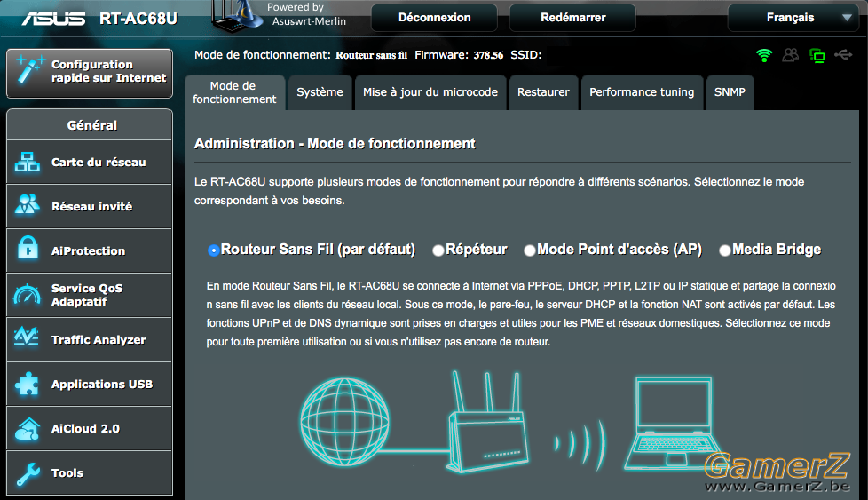Click the ASUS logo
This screenshot has height=500, width=868.
[x=54, y=19]
